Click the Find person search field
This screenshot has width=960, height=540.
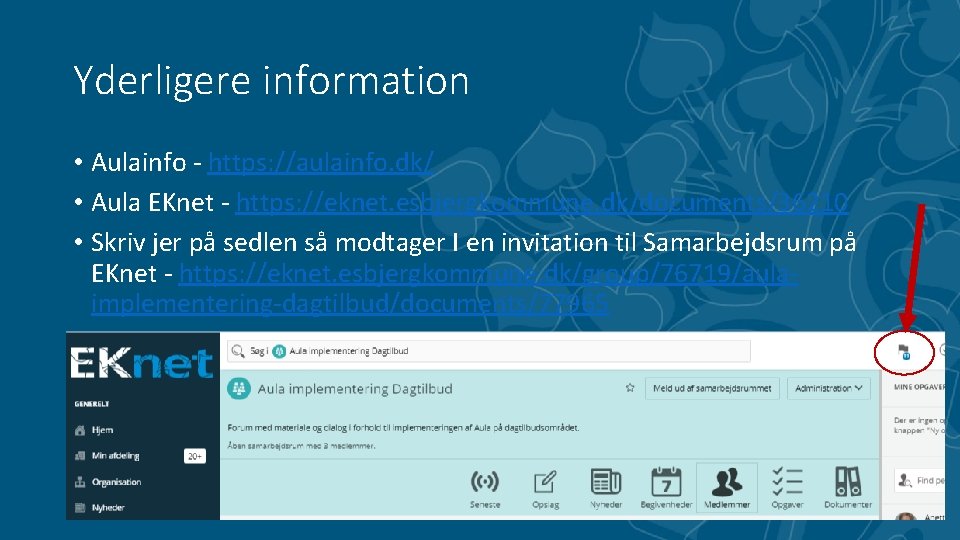coord(920,481)
